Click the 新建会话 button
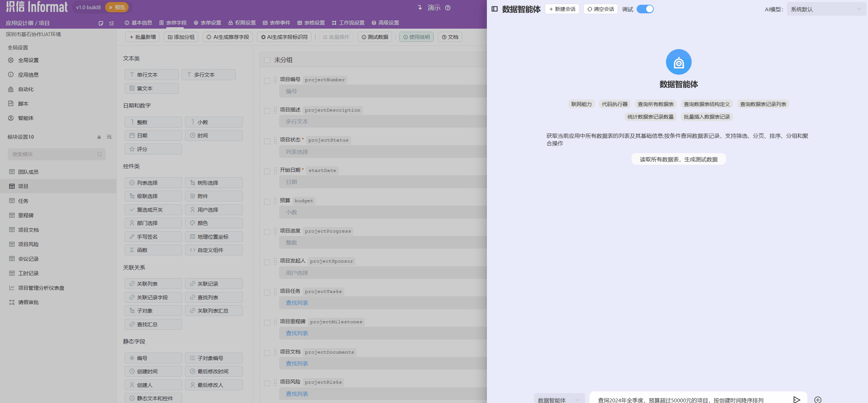This screenshot has width=868, height=403. click(x=562, y=9)
